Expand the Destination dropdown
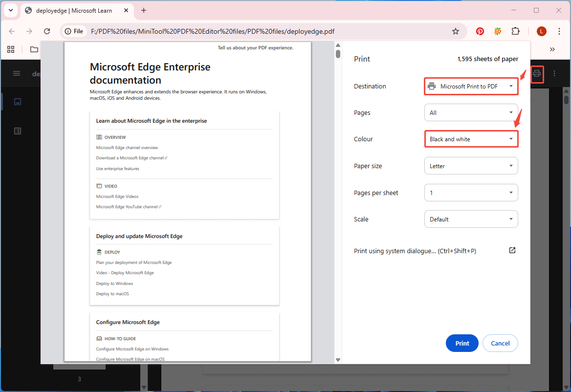The image size is (571, 392). pyautogui.click(x=471, y=87)
